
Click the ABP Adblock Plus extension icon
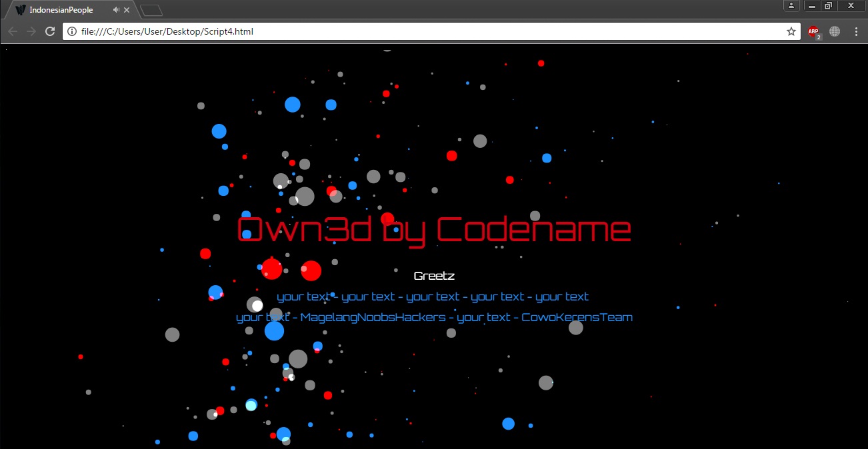click(813, 31)
